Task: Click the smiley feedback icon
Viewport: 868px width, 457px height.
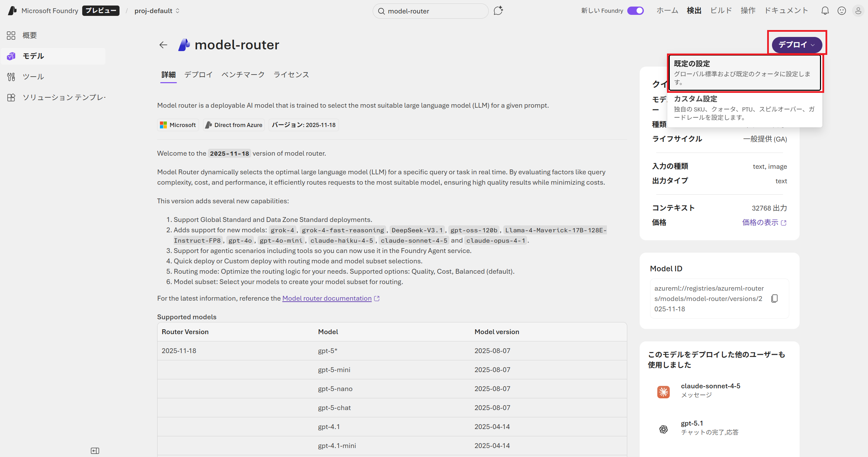Action: [x=842, y=11]
